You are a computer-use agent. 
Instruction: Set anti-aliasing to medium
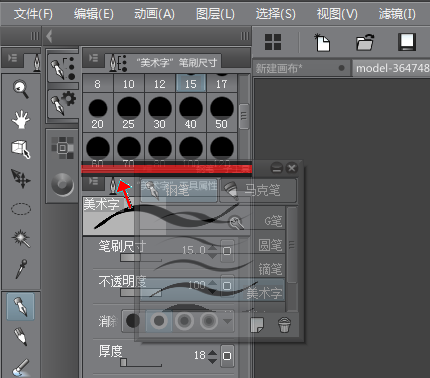[184, 321]
